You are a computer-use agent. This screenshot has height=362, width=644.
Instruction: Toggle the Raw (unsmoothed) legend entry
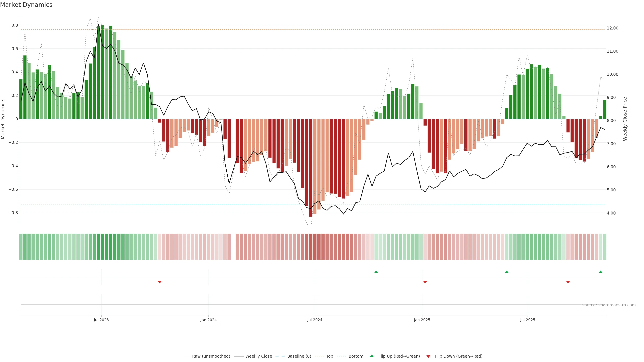(211, 356)
